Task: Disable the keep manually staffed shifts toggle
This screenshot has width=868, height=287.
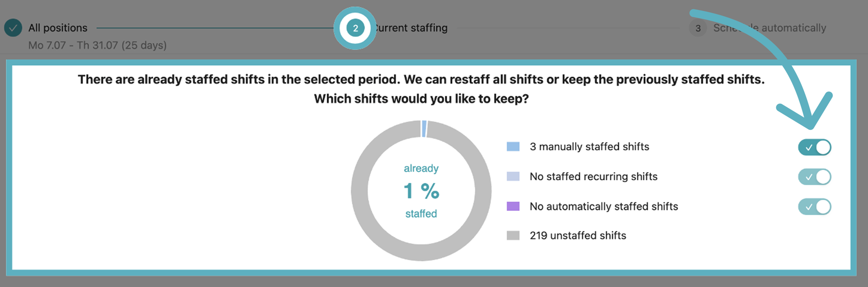Action: click(x=815, y=147)
